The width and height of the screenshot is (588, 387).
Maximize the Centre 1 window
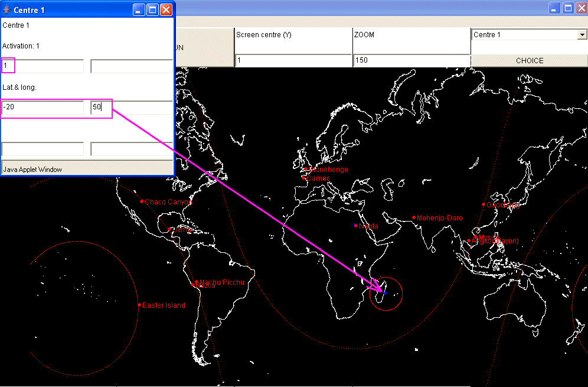153,9
